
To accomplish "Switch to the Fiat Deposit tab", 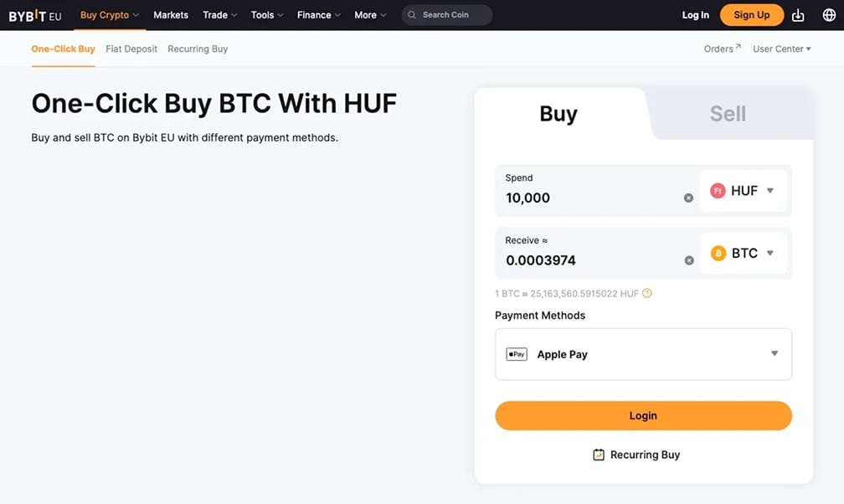I will tap(131, 49).
